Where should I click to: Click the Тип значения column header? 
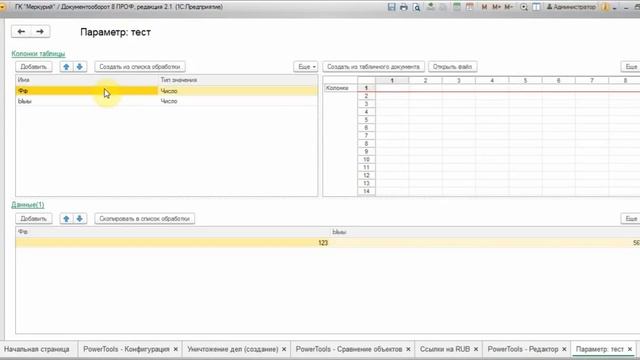238,80
